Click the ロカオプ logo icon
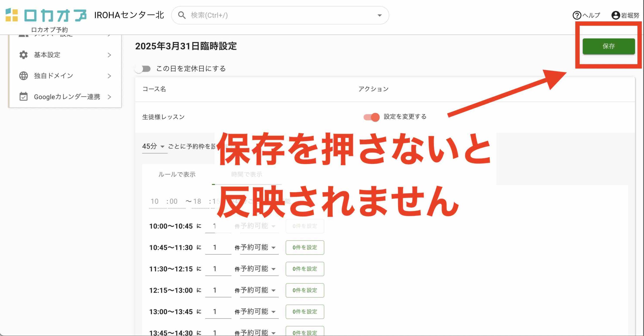 pyautogui.click(x=12, y=15)
